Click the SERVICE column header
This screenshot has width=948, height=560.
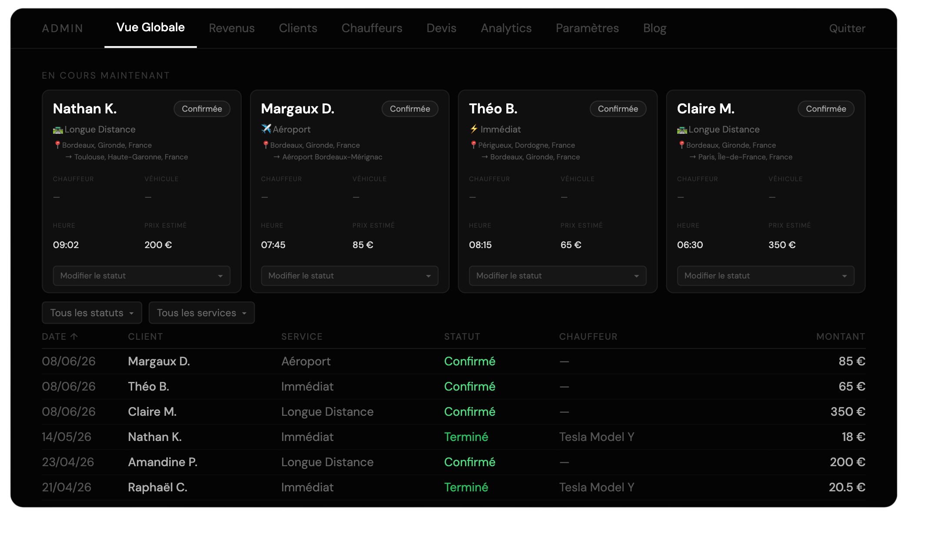point(302,337)
